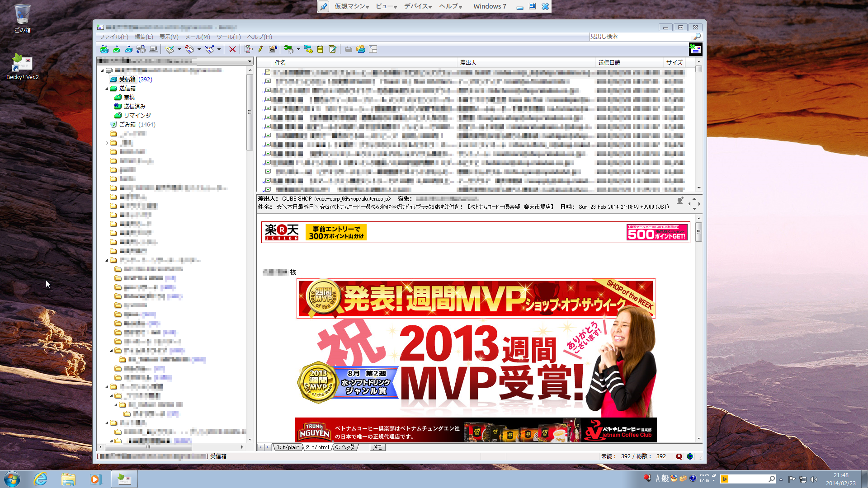This screenshot has height=488, width=868.
Task: Click the 見出し検索 search field
Action: click(641, 37)
